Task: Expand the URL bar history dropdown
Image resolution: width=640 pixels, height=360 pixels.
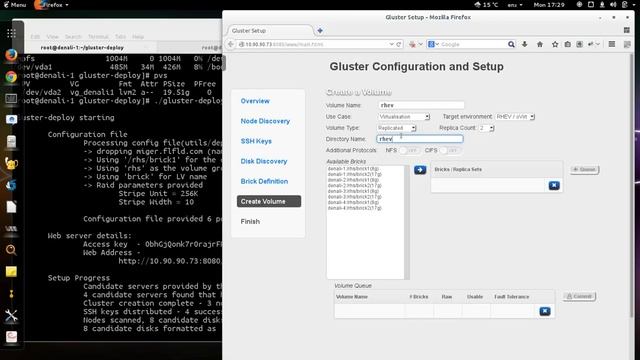Action: pos(391,44)
